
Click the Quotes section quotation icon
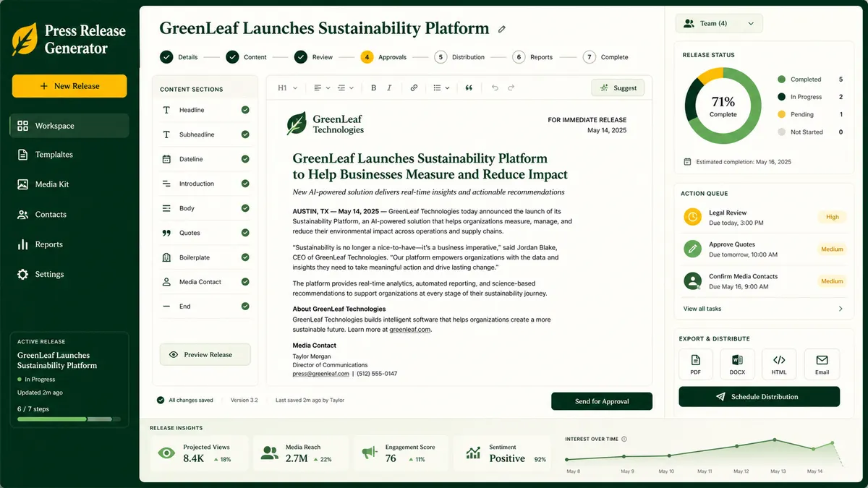tap(166, 233)
